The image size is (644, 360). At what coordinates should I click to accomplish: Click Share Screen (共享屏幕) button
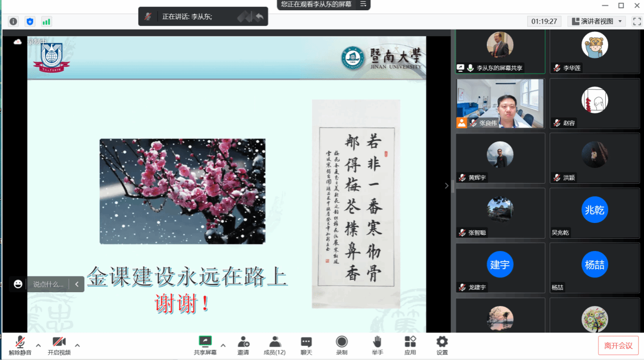point(205,345)
